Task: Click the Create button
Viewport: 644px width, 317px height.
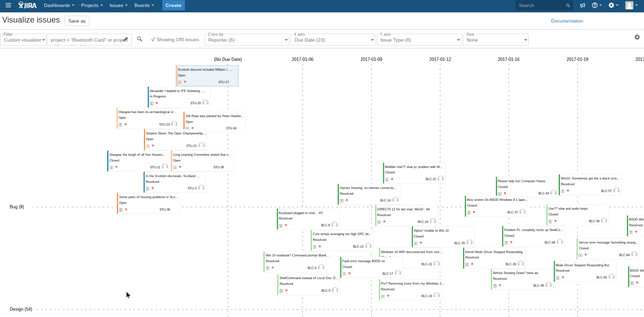Action: click(x=174, y=5)
